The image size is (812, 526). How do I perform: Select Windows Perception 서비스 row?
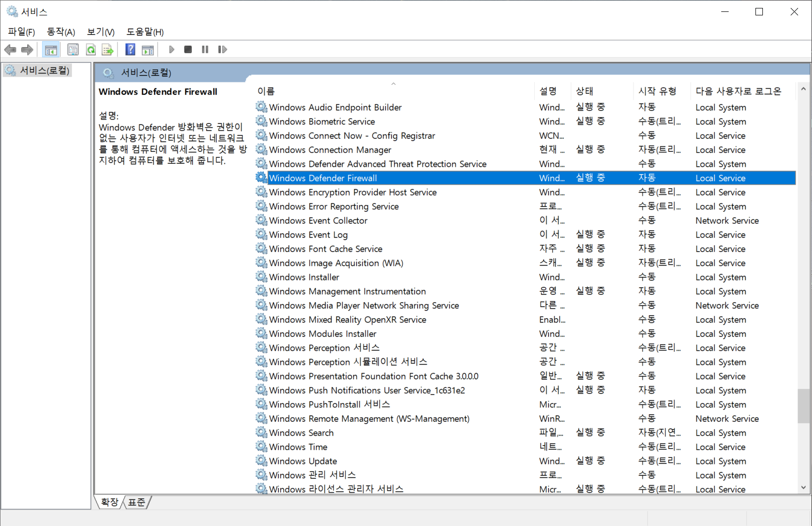tap(525, 348)
